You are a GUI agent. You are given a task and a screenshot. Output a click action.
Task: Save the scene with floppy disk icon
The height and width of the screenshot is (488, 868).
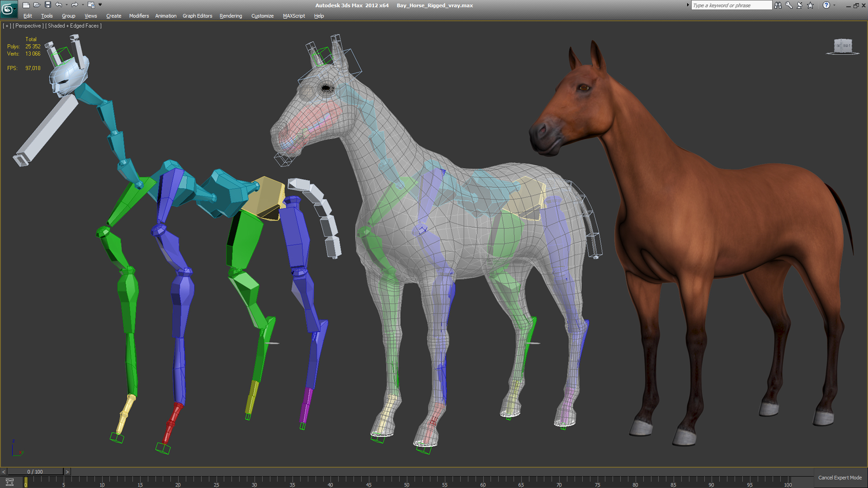(x=48, y=5)
